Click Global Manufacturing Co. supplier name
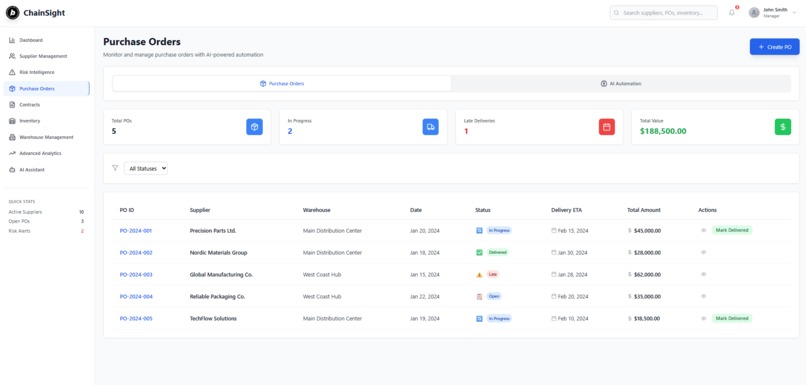The width and height of the screenshot is (806, 385). pos(221,274)
